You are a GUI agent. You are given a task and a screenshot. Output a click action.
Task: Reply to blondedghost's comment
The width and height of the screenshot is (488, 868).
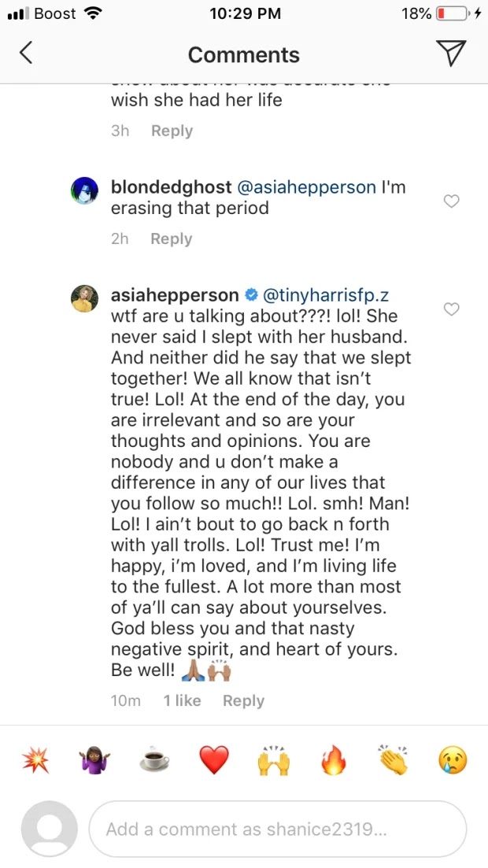point(172,239)
